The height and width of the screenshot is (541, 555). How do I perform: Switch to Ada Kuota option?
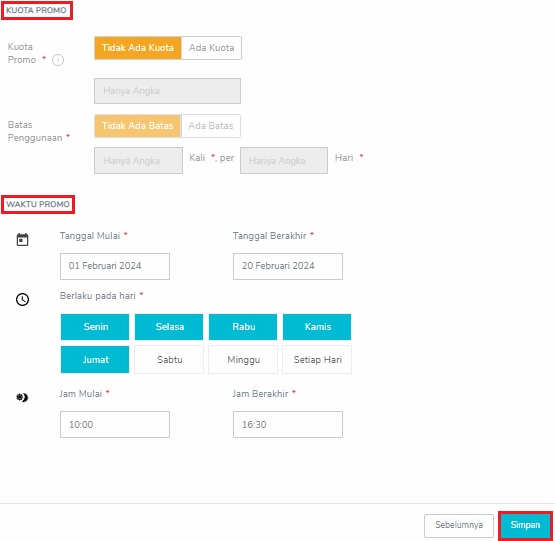point(211,48)
